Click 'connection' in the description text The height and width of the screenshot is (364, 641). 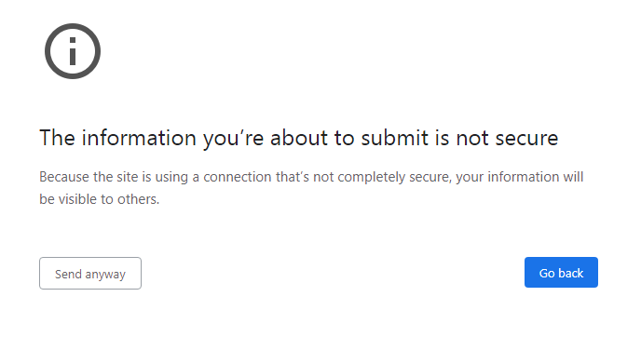pyautogui.click(x=238, y=177)
